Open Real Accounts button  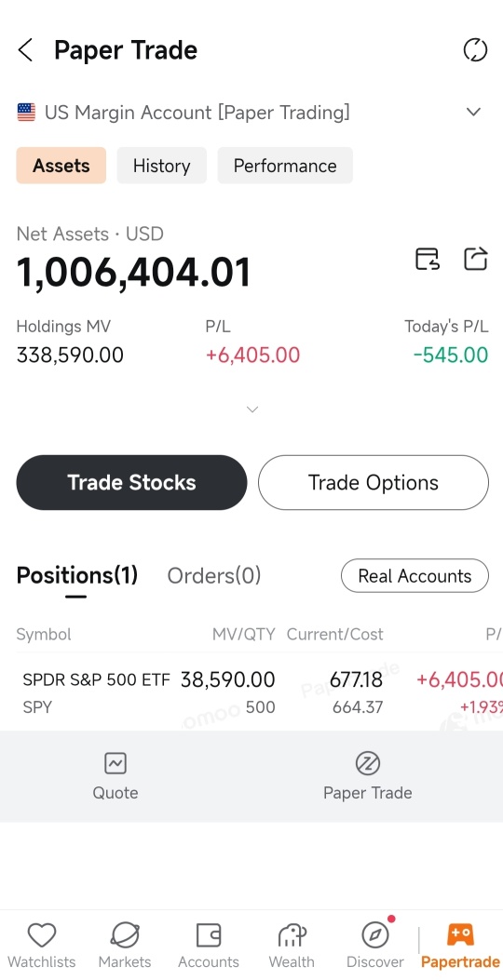click(415, 576)
